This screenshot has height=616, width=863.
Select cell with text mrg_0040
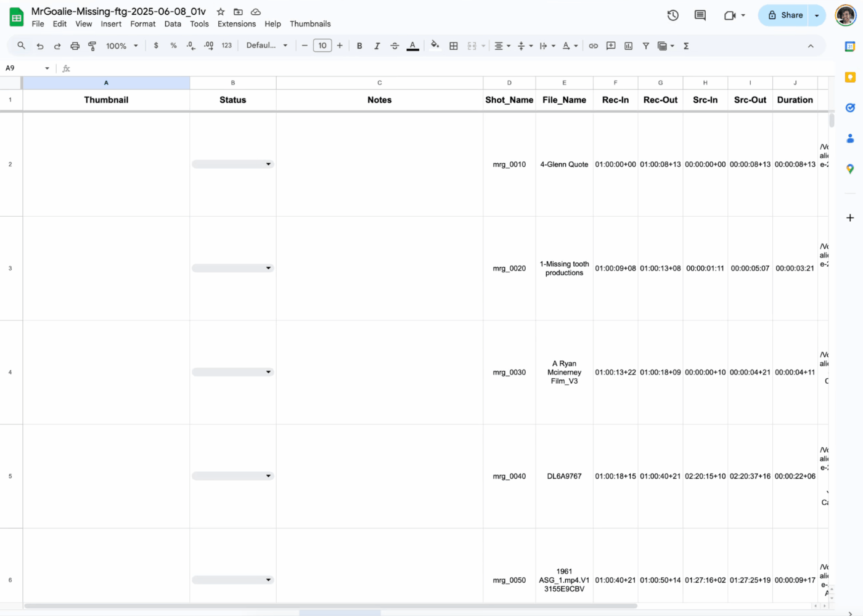click(509, 476)
